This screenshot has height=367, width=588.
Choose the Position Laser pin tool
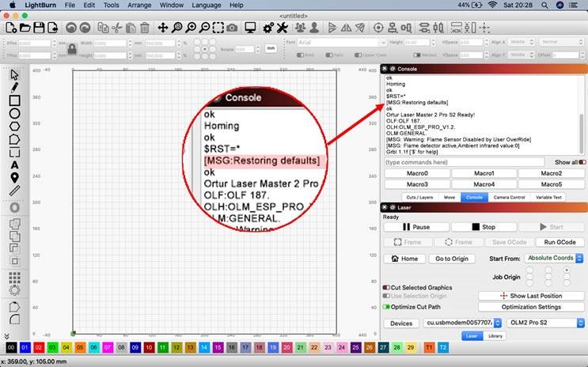point(14,178)
